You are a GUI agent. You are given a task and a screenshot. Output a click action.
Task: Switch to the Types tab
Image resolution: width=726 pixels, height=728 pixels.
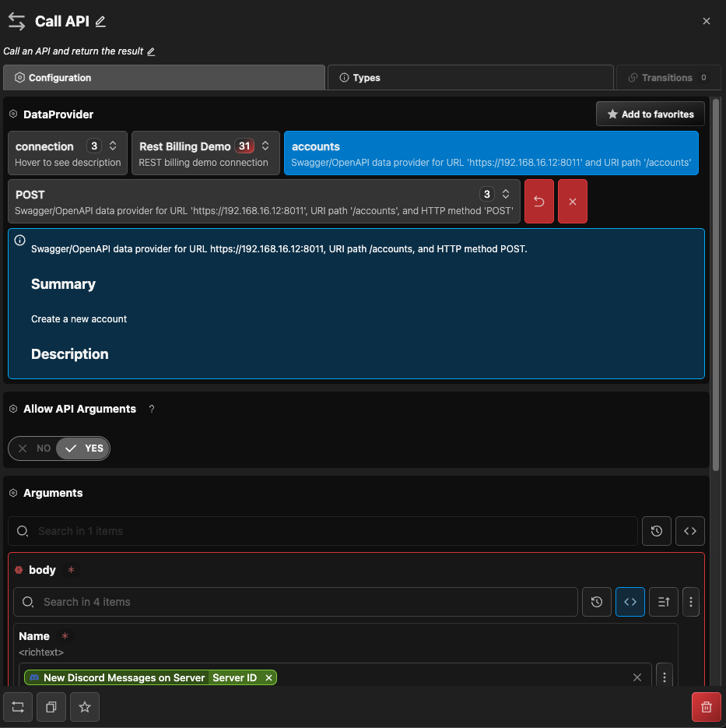click(x=469, y=78)
